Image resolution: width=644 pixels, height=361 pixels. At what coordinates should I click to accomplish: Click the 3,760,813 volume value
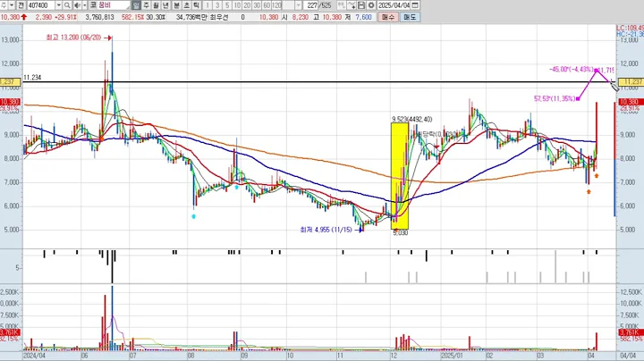(100, 17)
